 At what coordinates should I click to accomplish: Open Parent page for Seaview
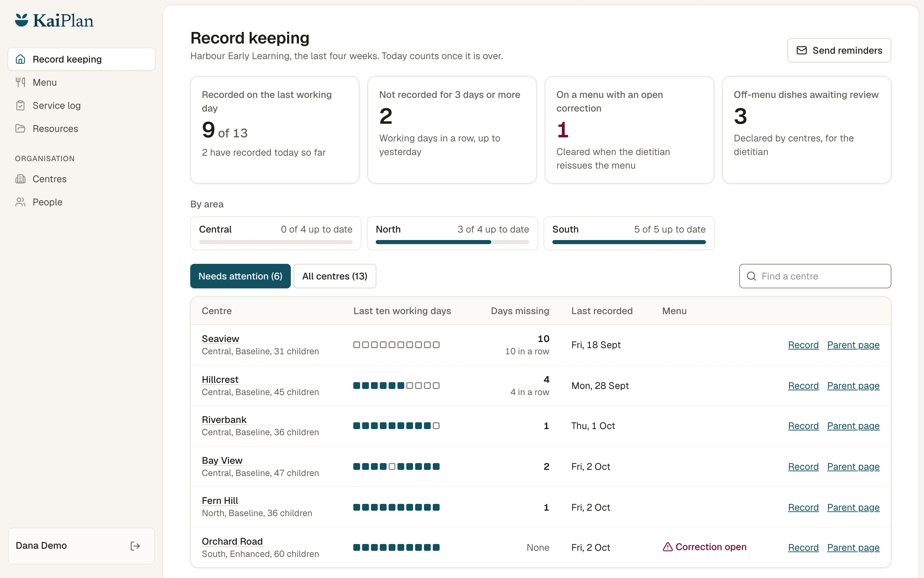click(x=853, y=345)
